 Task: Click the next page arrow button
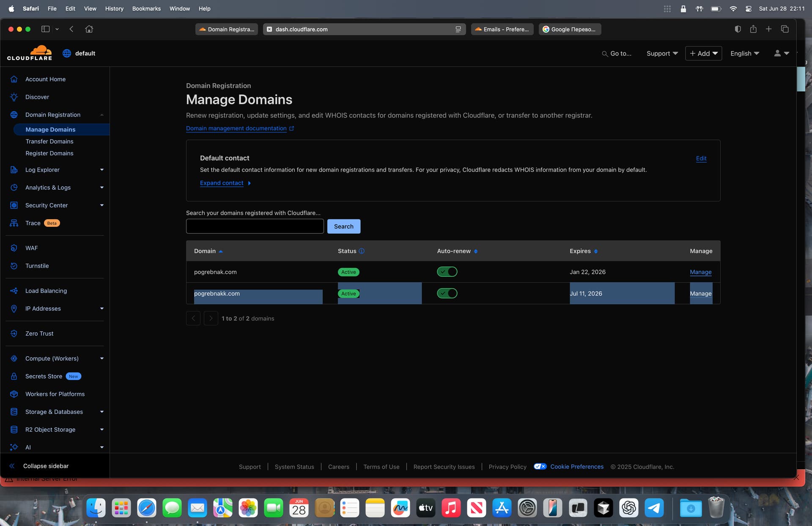click(x=211, y=318)
